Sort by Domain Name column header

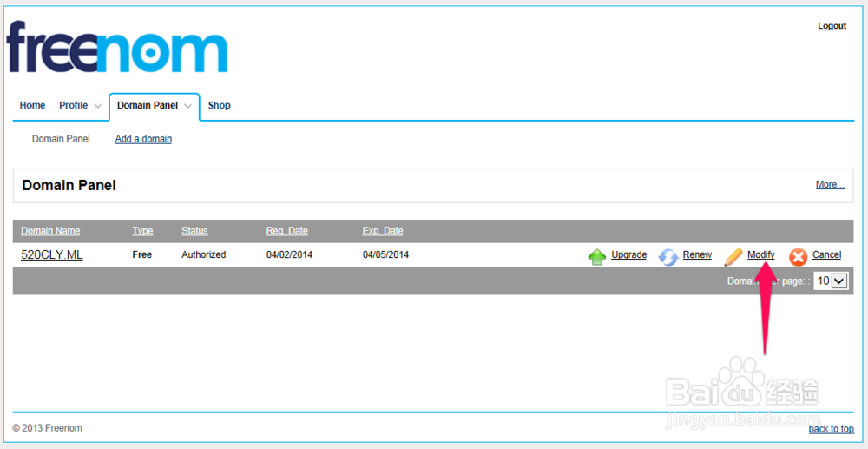coord(50,231)
